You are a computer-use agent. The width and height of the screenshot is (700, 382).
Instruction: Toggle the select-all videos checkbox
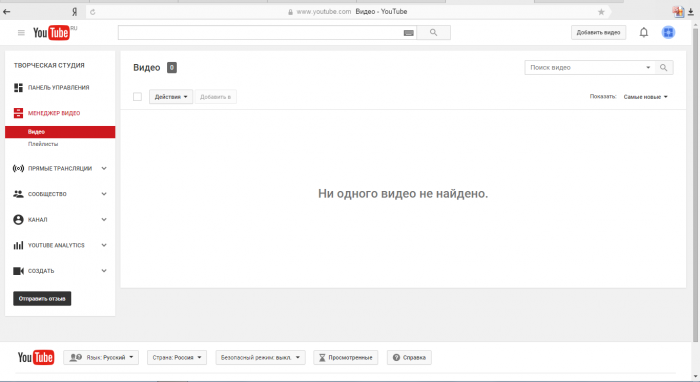pyautogui.click(x=138, y=97)
